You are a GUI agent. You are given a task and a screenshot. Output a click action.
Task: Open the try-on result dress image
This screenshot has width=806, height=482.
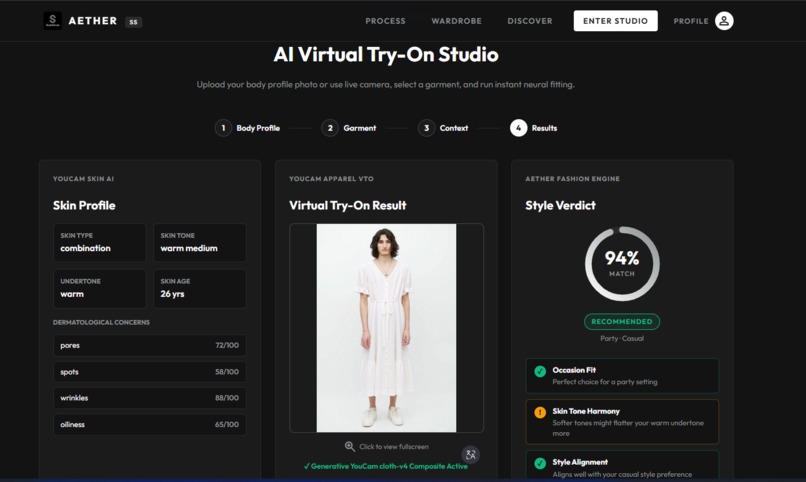click(x=386, y=328)
